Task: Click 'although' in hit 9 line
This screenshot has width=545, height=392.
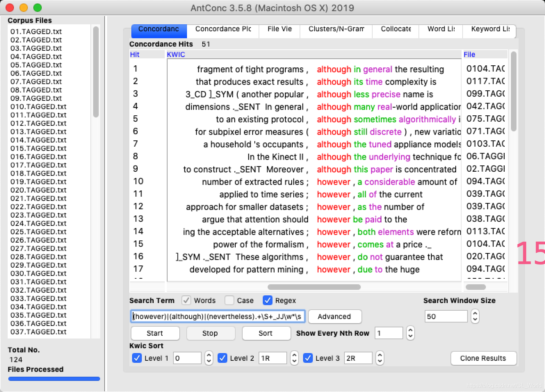Action: coord(334,170)
